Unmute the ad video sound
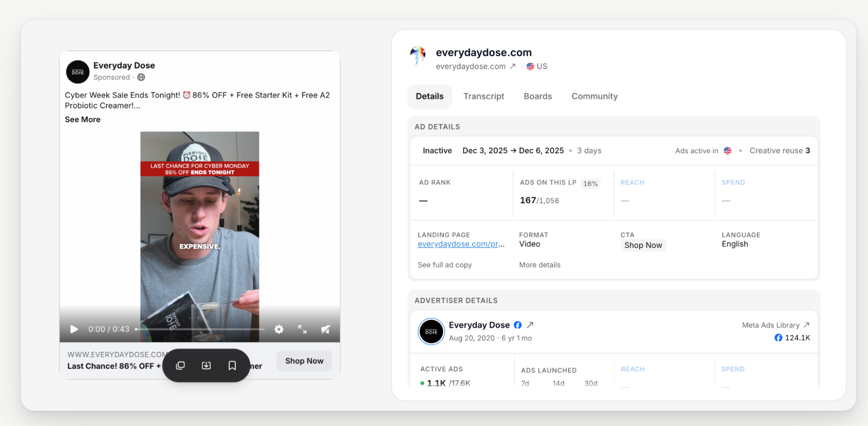Viewport: 868px width, 426px height. pyautogui.click(x=326, y=329)
